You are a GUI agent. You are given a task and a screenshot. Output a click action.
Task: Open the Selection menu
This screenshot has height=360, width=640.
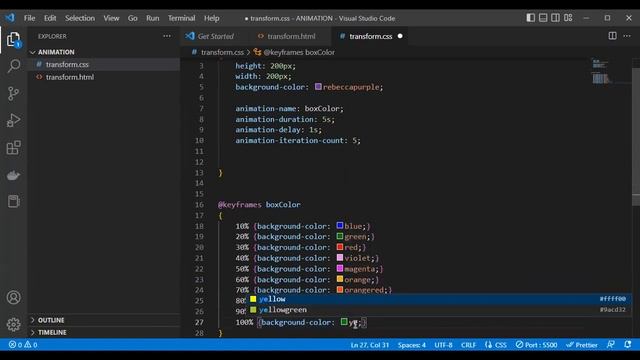pos(80,18)
